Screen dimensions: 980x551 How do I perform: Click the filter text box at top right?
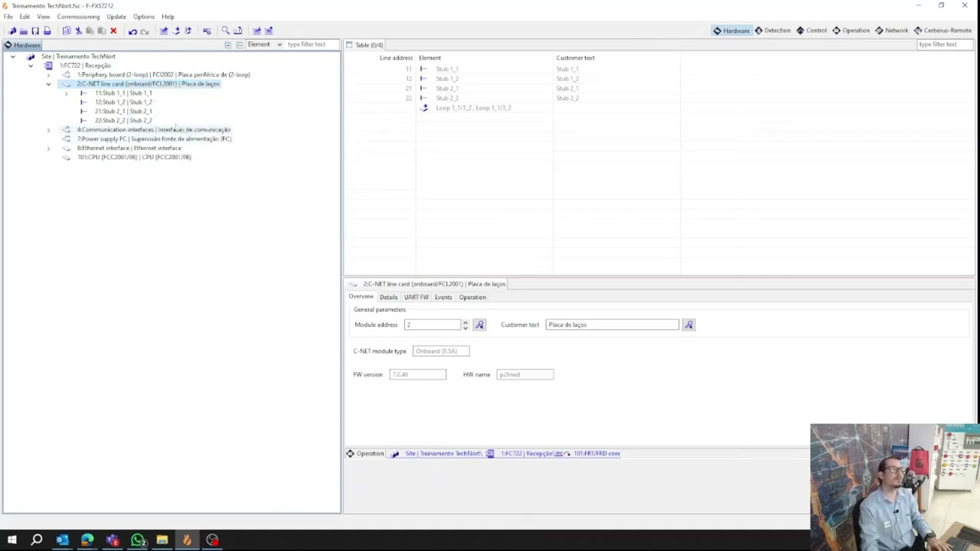(946, 44)
